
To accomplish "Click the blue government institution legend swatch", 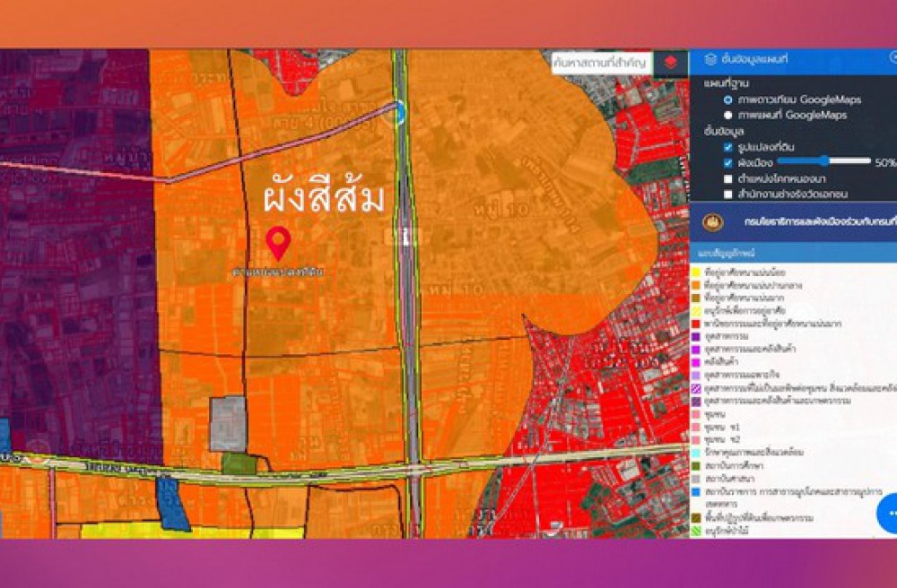I will (x=696, y=492).
